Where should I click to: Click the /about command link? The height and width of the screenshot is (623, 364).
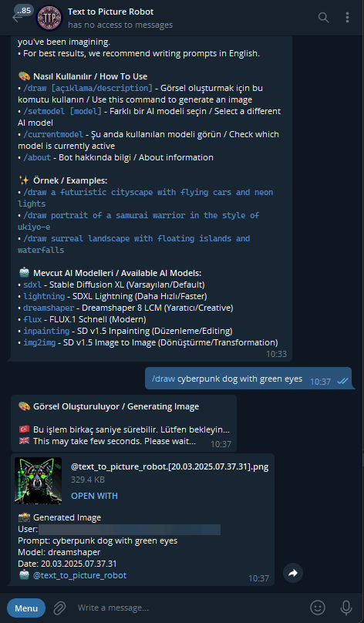tap(37, 157)
